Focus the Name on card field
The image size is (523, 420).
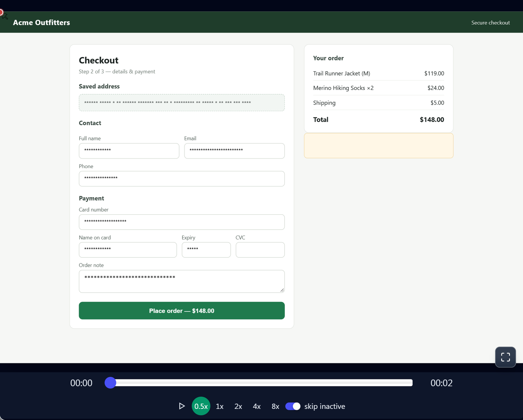tap(128, 250)
